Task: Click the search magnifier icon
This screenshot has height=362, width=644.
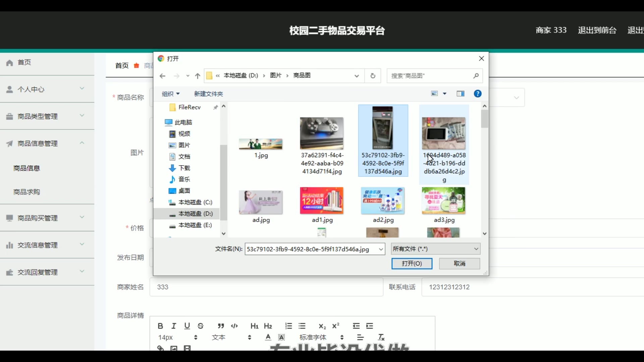Action: click(476, 76)
